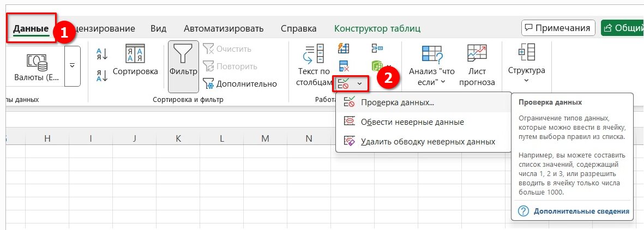644x230 pixels.
Task: Open the Автоматизировать tab
Action: coord(224,28)
